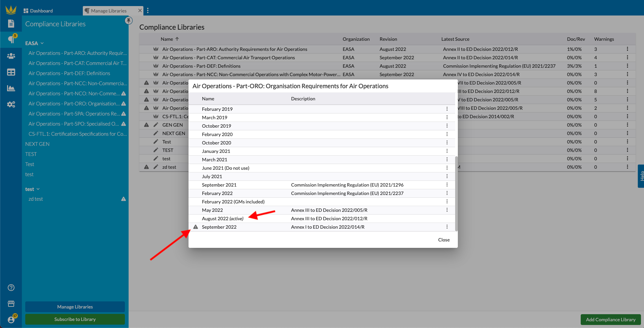
Task: Select February 2022 (GMs included) revision
Action: 233,202
